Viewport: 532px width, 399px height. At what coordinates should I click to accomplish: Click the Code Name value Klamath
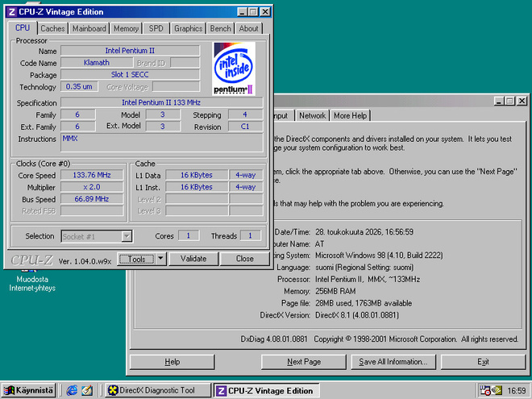pos(97,63)
